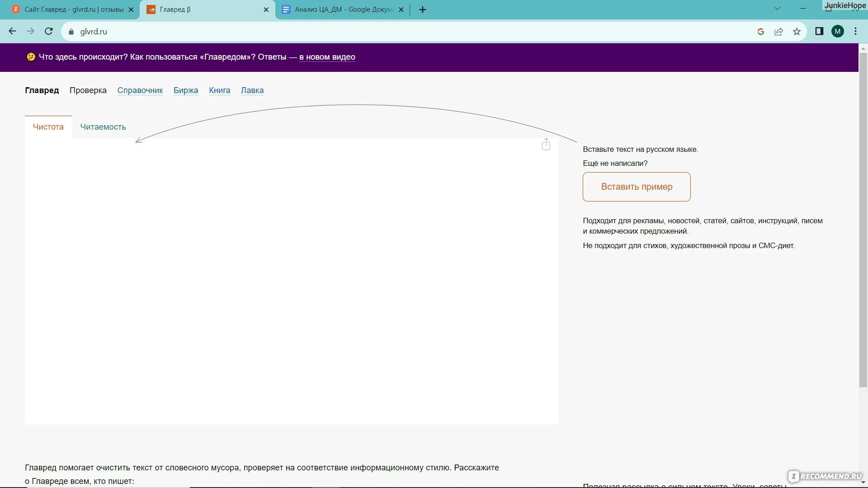The height and width of the screenshot is (488, 868).
Task: Open a new browser tab
Action: tap(423, 9)
